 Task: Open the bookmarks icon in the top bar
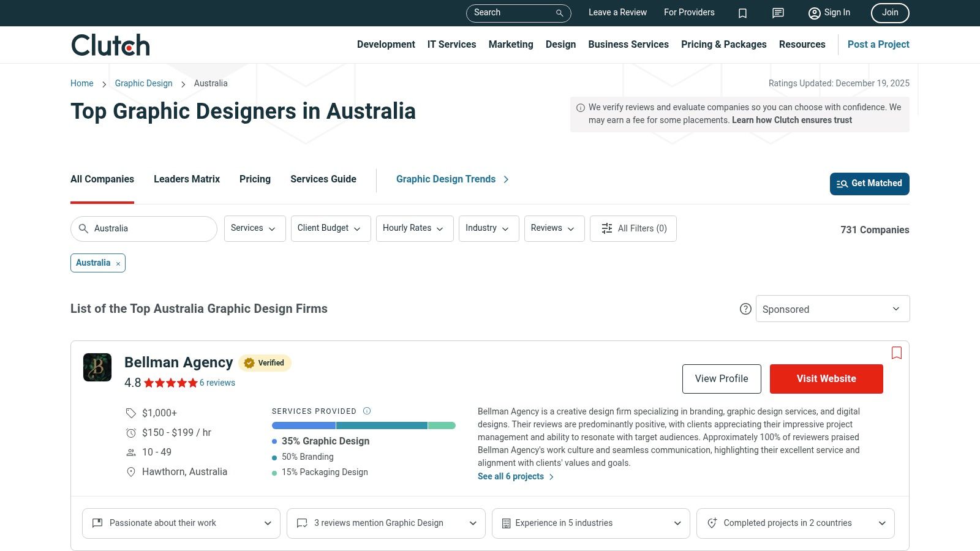click(x=742, y=13)
